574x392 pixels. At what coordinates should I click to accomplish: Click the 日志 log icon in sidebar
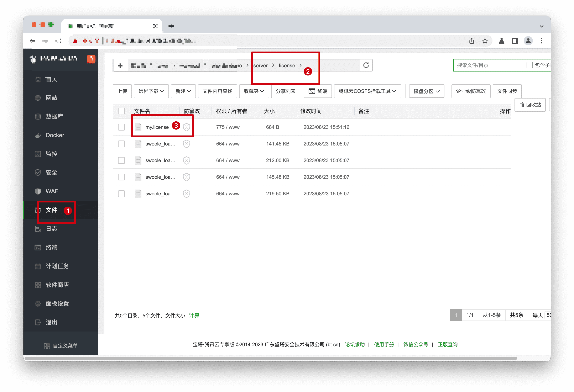(38, 229)
